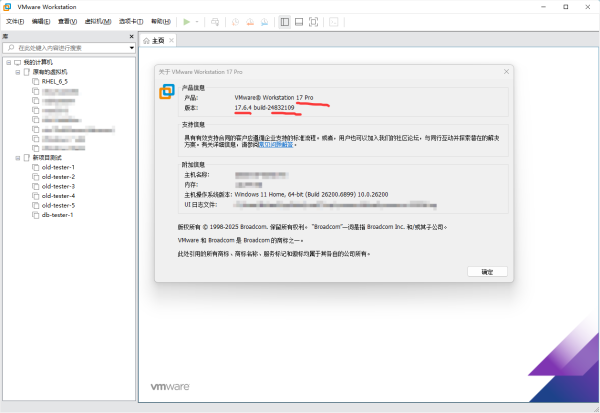Image resolution: width=600 pixels, height=413 pixels.
Task: Click the folder icon beside 原有的虚拟机
Action: coord(27,72)
